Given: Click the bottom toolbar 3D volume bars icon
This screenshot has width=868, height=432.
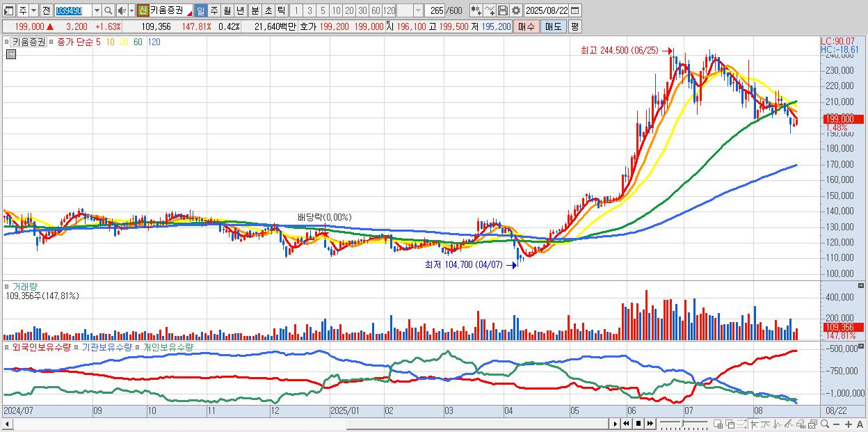Looking at the screenshot, I should [801, 424].
